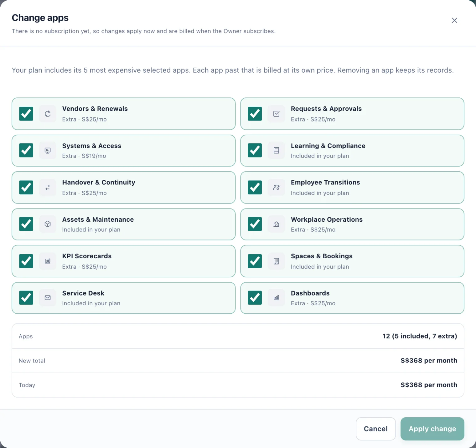Viewport: 476px width, 448px height.
Task: Click the Dashboards title
Action: coord(310,293)
